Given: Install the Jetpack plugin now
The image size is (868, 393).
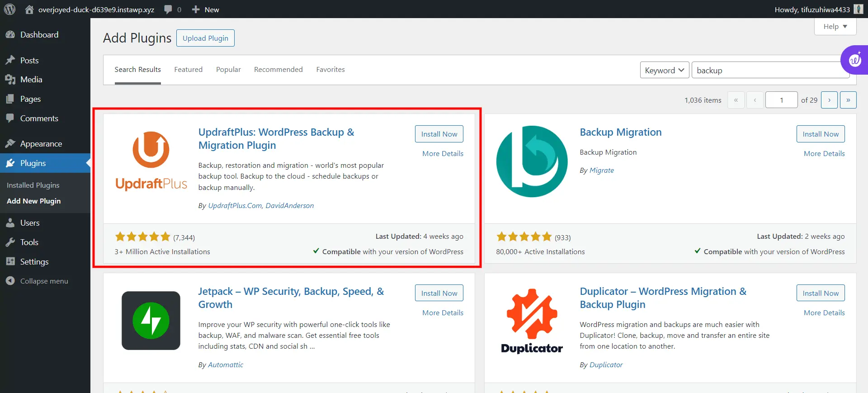Looking at the screenshot, I should click(439, 293).
